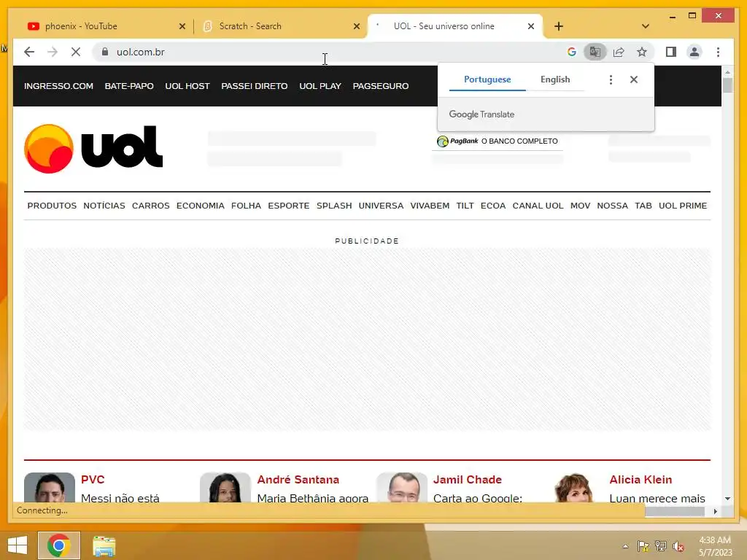Open the TAB section

643,206
